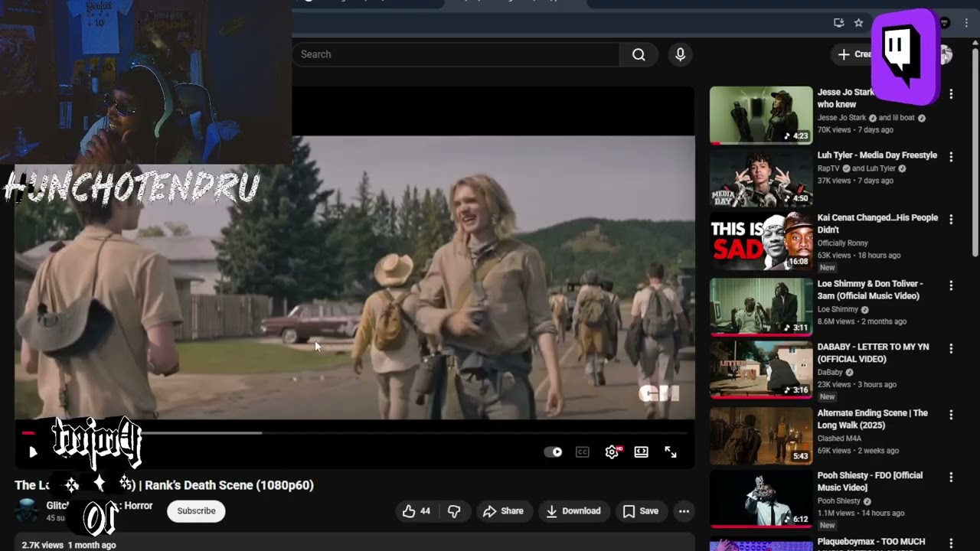Open the Alternate Ending Scene thumbnail

click(761, 436)
